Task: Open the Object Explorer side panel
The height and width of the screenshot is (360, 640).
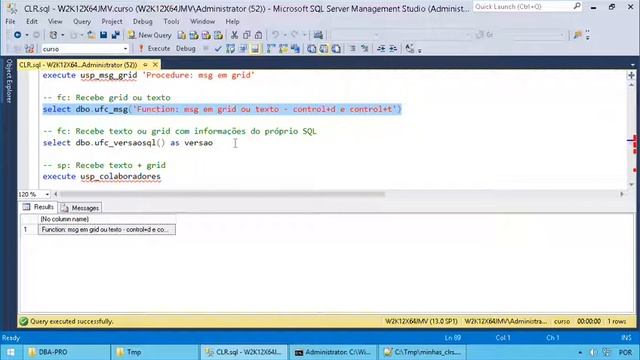Action: pos(9,81)
